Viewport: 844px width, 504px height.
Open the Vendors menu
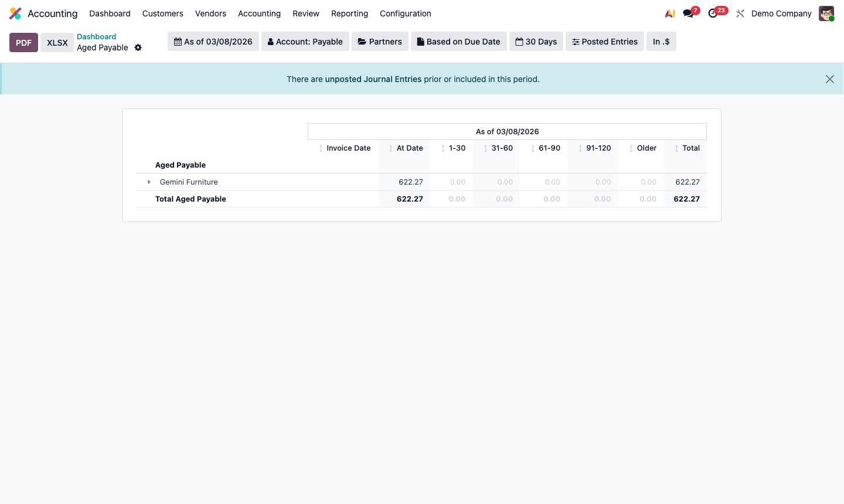click(210, 13)
